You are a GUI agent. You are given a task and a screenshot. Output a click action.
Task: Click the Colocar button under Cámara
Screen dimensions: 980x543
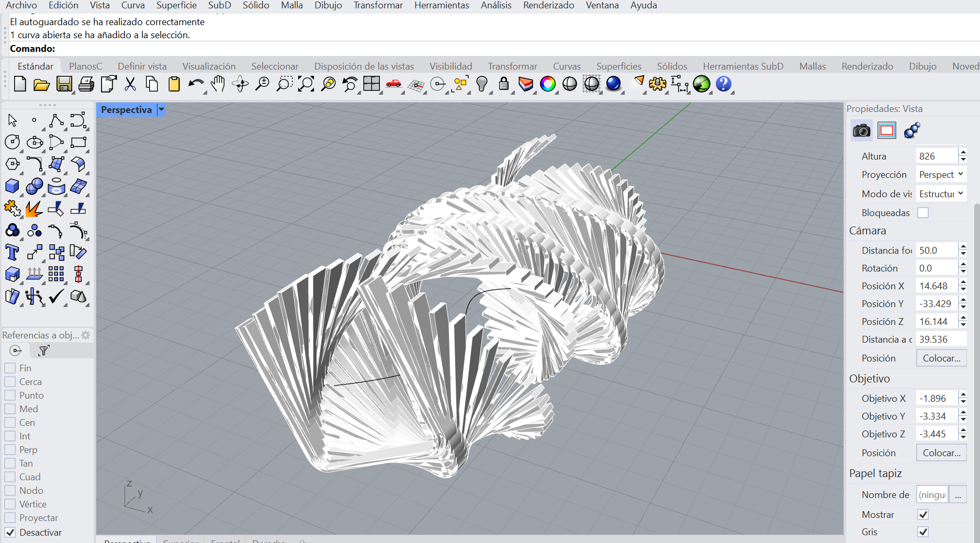coord(941,358)
